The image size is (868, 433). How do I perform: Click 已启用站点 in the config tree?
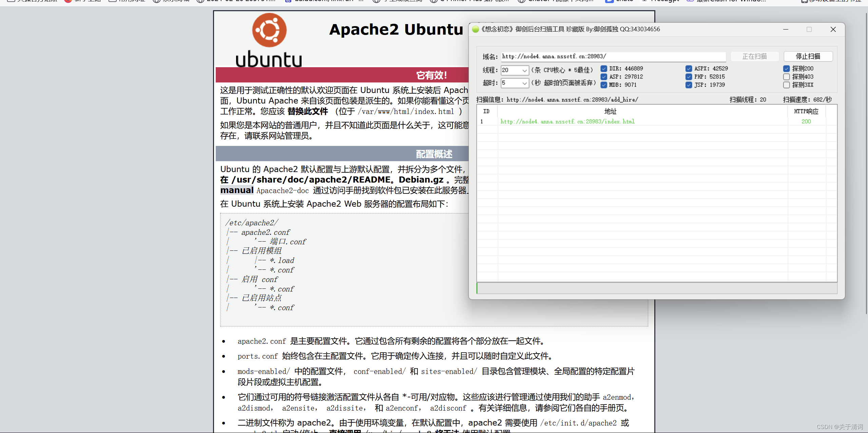(262, 298)
